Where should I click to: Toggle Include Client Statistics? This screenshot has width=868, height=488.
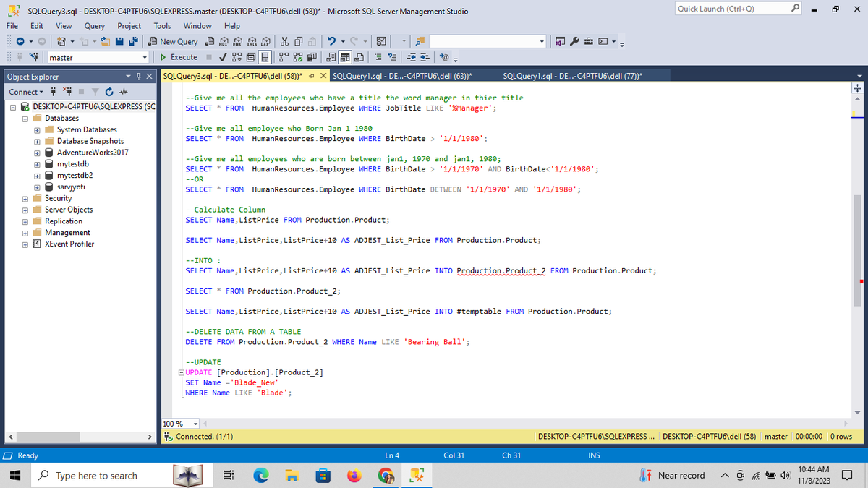312,57
